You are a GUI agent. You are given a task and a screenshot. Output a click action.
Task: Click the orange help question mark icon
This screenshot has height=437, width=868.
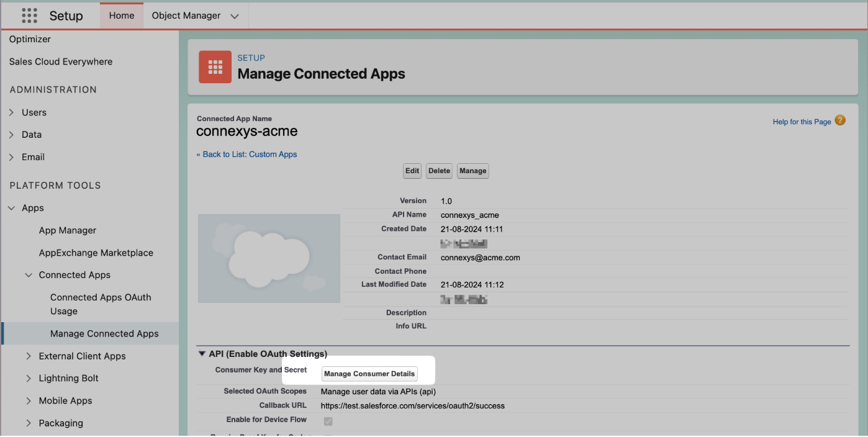point(840,120)
